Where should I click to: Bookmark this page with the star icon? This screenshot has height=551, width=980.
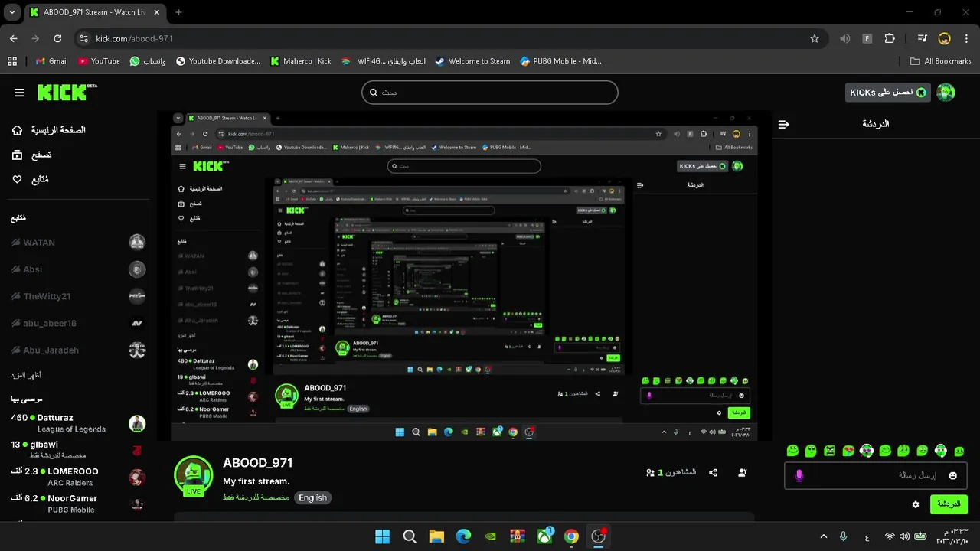point(815,38)
